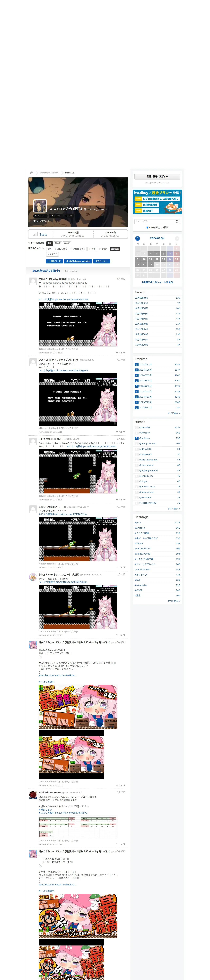Toggle the 全て tweet filter
Image resolution: width=210 pixels, height=980 pixels.
point(50,249)
